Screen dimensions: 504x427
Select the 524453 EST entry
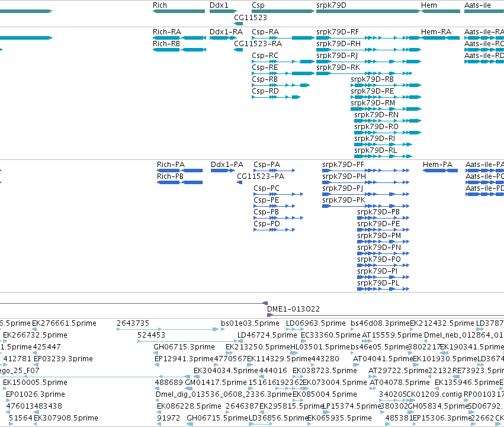point(152,335)
